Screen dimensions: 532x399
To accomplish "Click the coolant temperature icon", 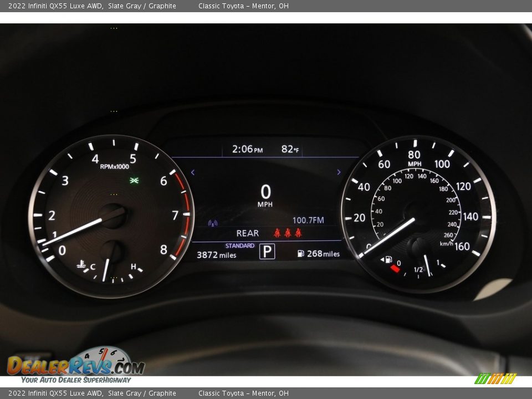I will coord(81,264).
